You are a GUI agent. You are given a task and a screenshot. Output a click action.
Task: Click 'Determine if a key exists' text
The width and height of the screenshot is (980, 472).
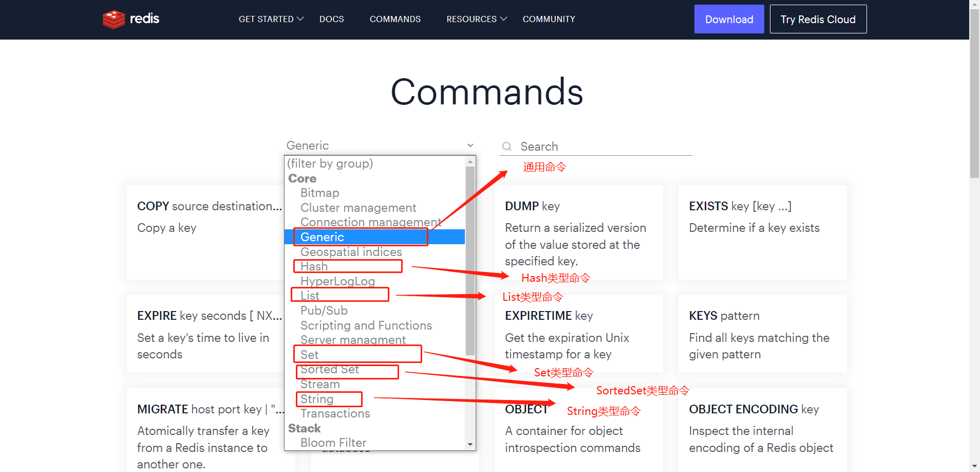tap(754, 228)
